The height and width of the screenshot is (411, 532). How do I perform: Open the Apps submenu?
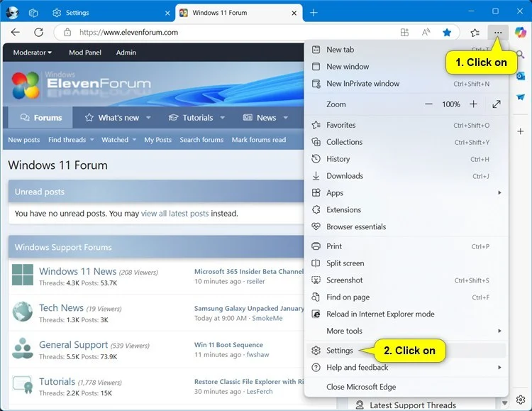[x=406, y=193]
